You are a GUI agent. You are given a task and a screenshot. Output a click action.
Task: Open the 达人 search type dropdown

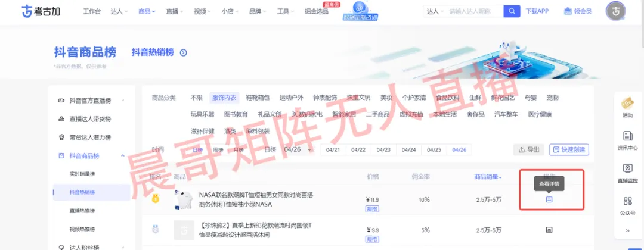pos(435,11)
